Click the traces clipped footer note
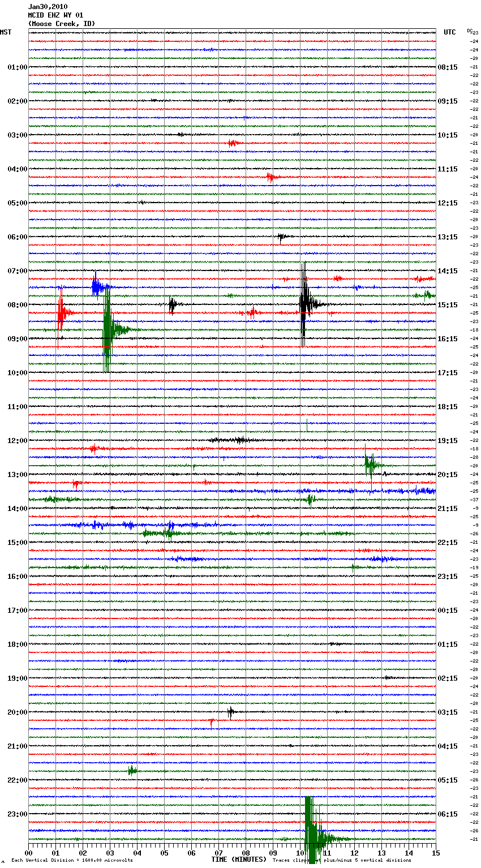The height and width of the screenshot is (868, 481). [x=342, y=860]
